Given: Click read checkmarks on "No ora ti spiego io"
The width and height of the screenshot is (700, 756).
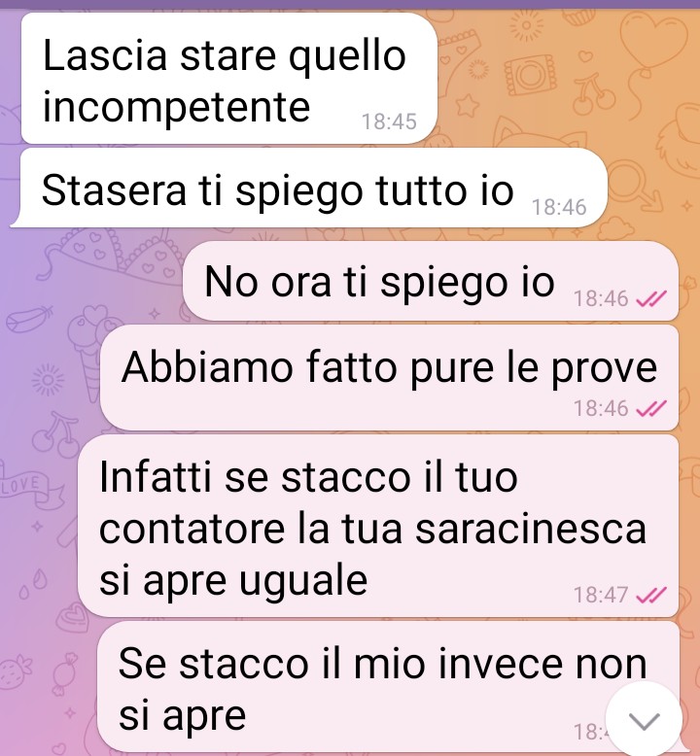Looking at the screenshot, I should 651,299.
